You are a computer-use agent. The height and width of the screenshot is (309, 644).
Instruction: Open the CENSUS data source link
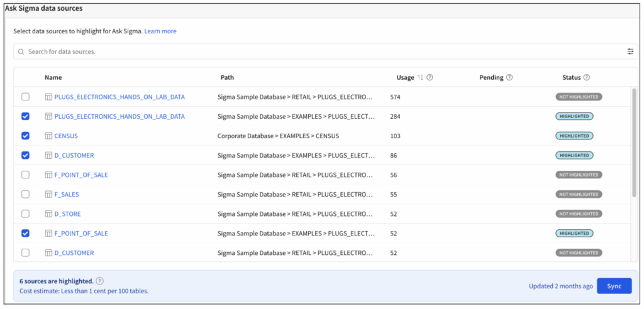[66, 136]
